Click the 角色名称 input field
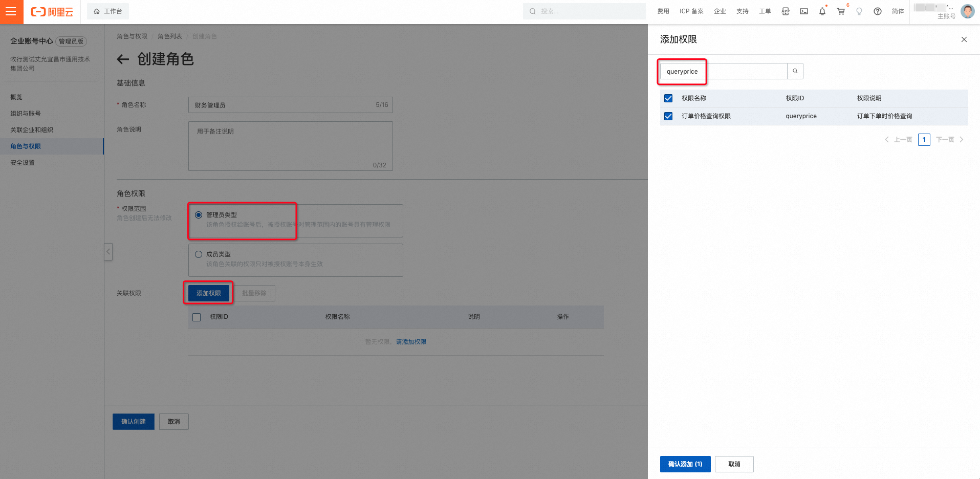This screenshot has height=479, width=980. point(290,105)
